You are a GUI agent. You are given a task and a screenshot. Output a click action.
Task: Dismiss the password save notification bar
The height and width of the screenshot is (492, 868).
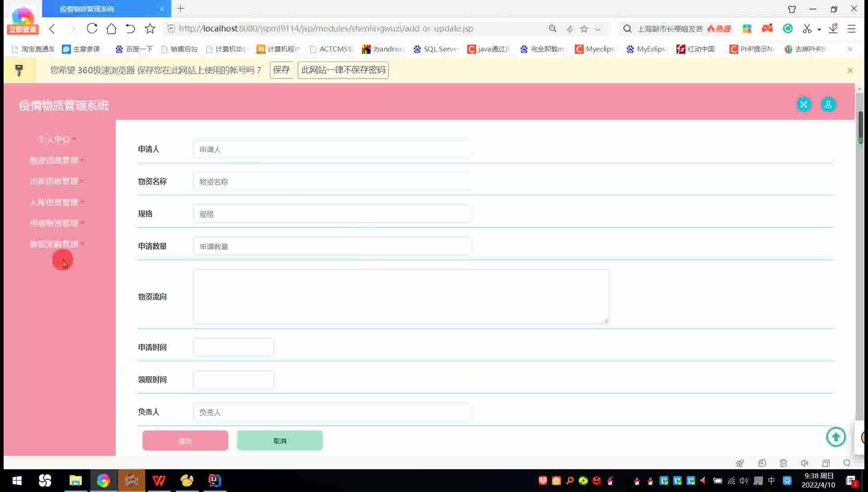[x=850, y=71]
